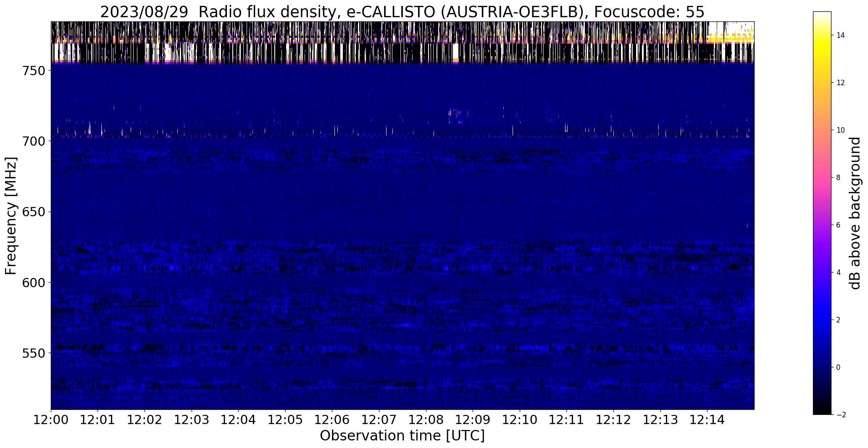Click the colorbar tick label 12
The width and height of the screenshot is (868, 448).
[x=841, y=83]
